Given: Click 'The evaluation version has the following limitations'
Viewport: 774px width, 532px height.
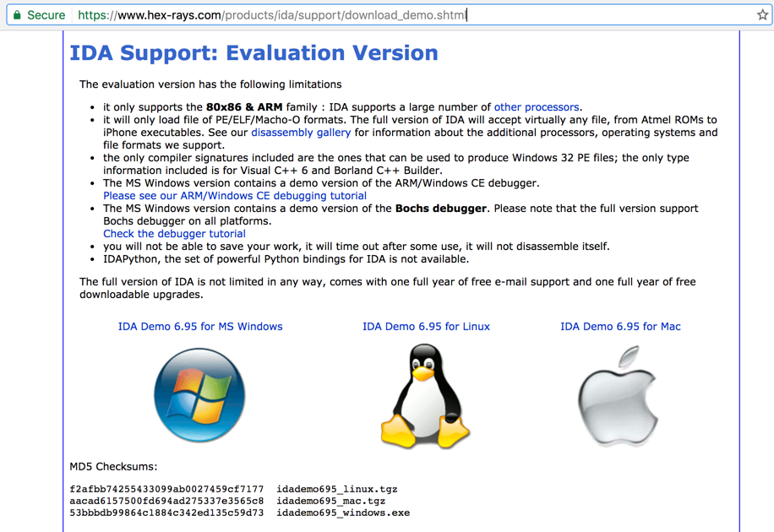Looking at the screenshot, I should click(x=210, y=84).
